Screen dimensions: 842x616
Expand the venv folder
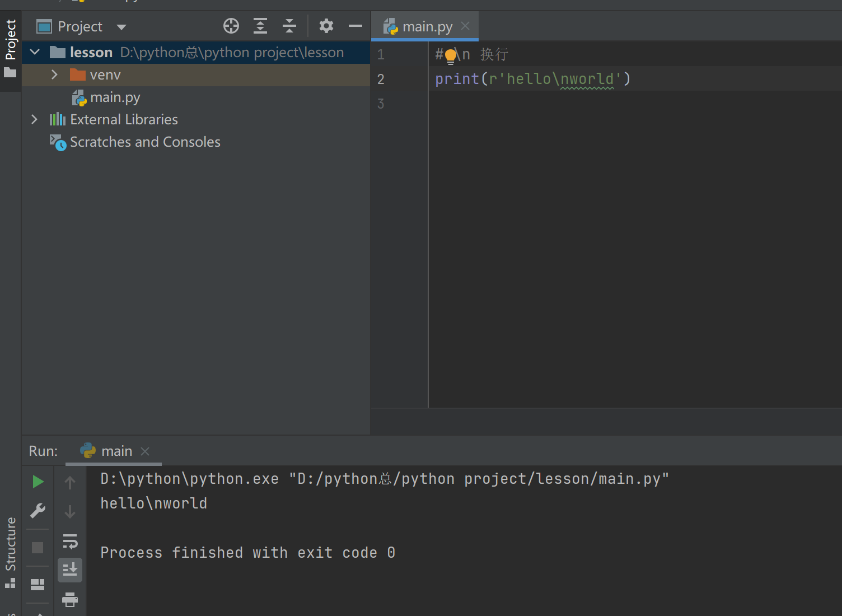point(54,74)
